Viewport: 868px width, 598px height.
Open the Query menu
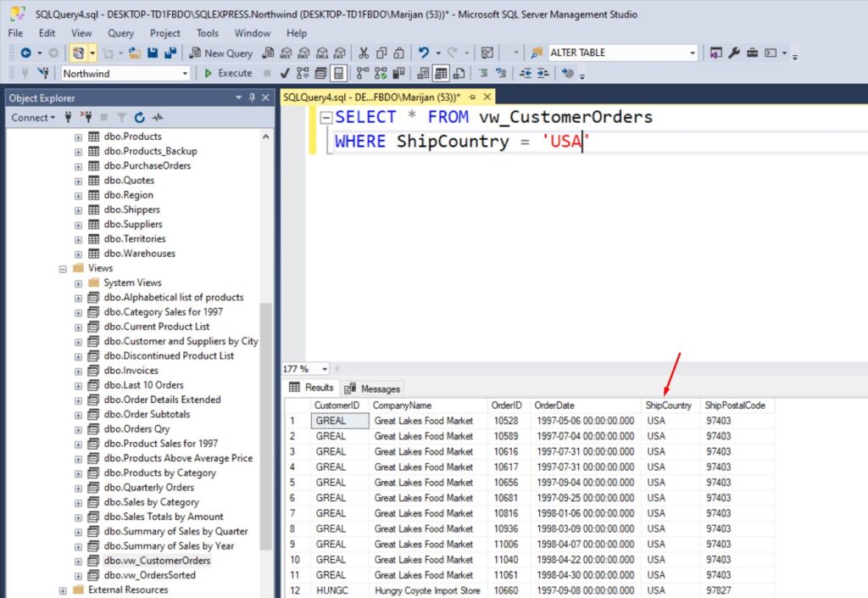(x=120, y=33)
